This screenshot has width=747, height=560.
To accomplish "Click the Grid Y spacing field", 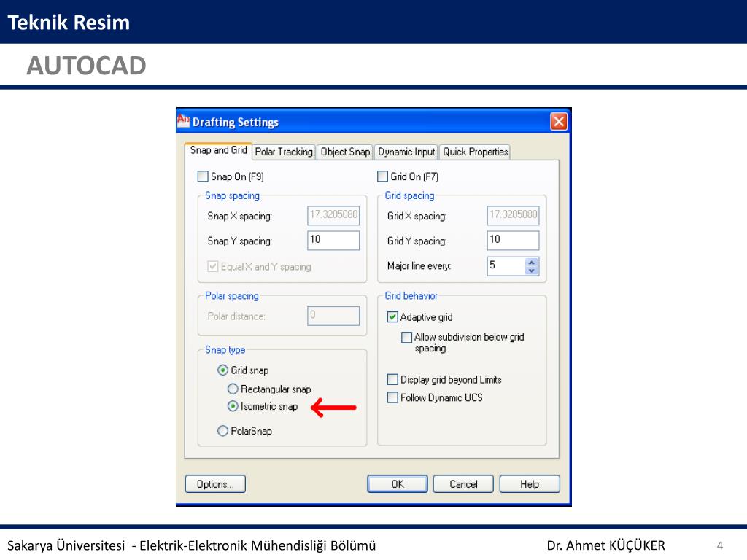I will point(513,240).
